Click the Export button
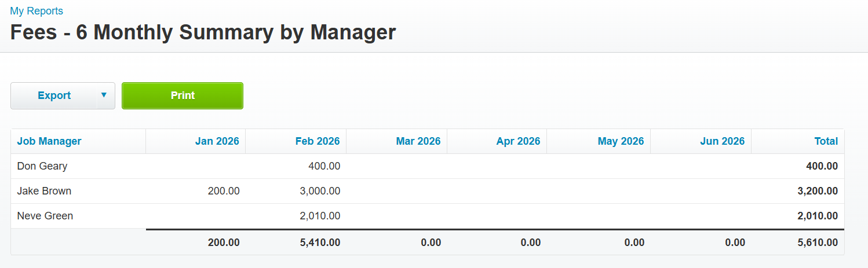The height and width of the screenshot is (268, 868). click(x=54, y=96)
